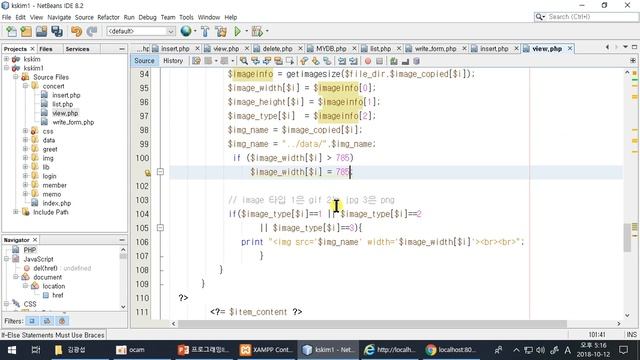
Task: Click the globe browser icon in toolbar
Action: tap(186, 31)
